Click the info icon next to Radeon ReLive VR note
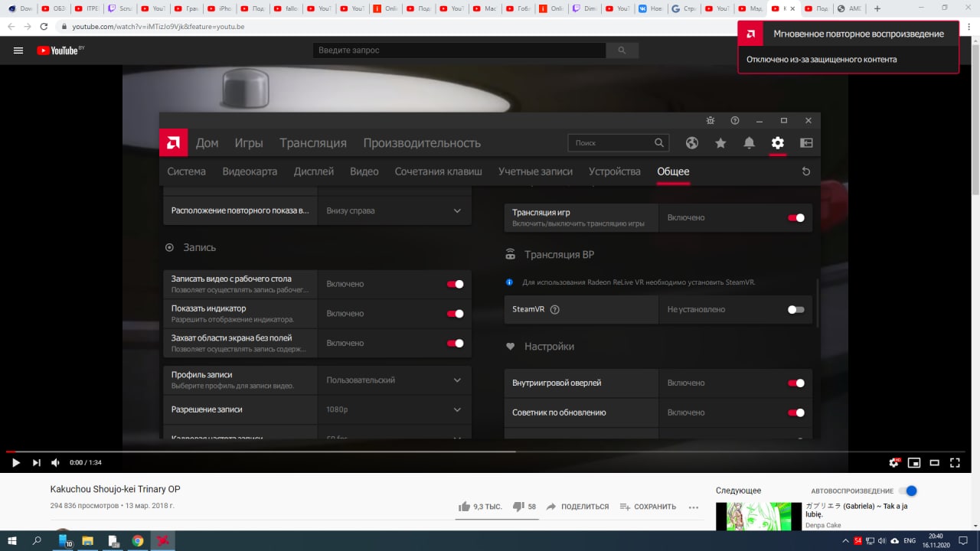This screenshot has width=980, height=551. pos(510,282)
